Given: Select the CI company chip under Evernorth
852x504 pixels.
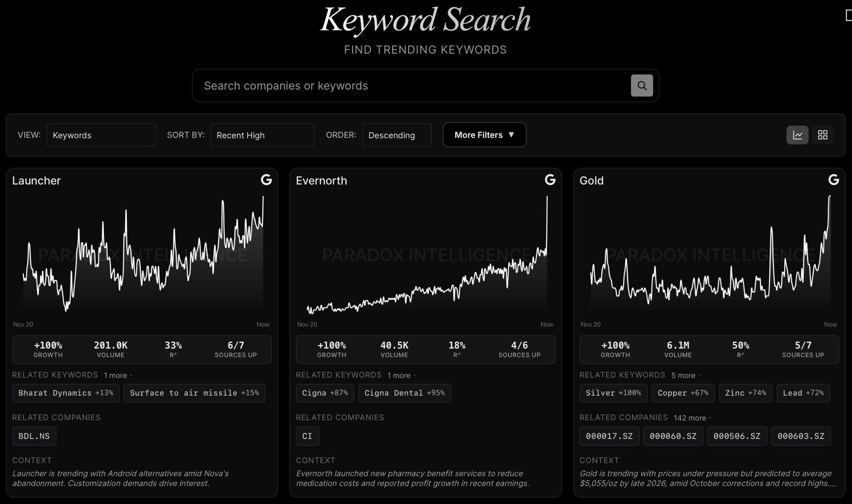Looking at the screenshot, I should (307, 436).
